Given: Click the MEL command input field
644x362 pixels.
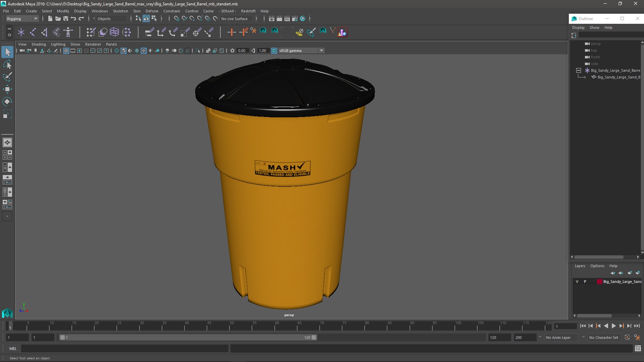Looking at the screenshot, I should coord(124,349).
